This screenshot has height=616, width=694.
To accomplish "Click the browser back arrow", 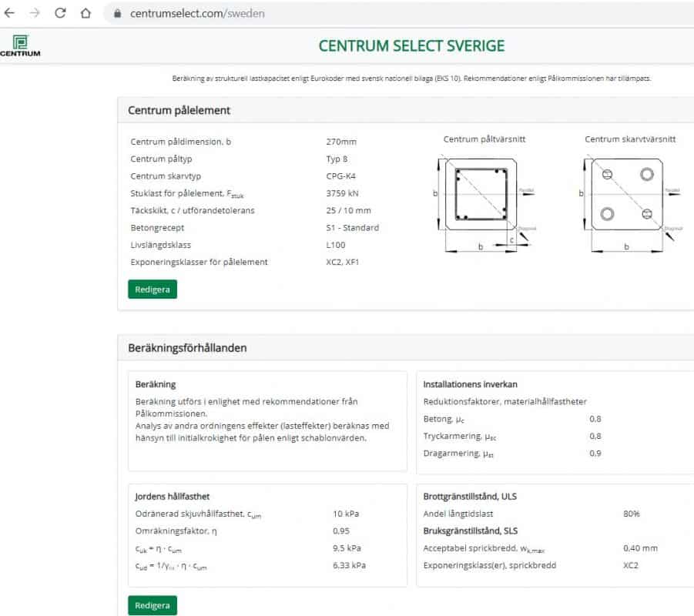I will (x=10, y=14).
